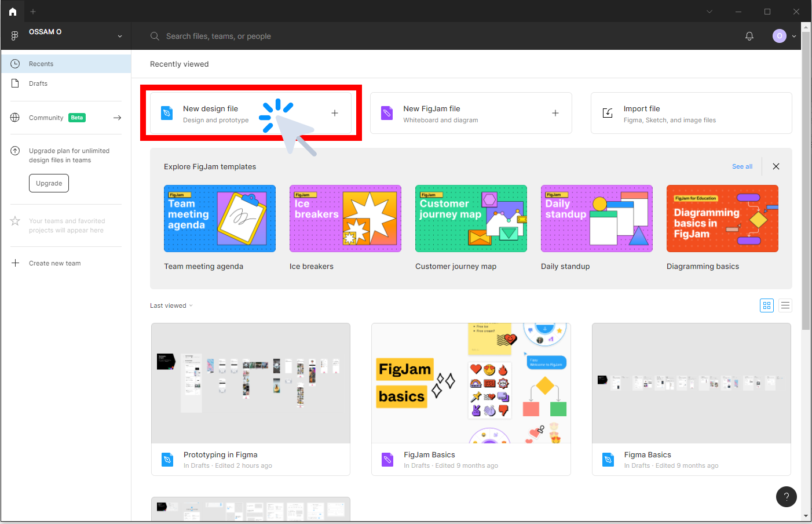Click the Prototyping in Figma file icon

167,460
